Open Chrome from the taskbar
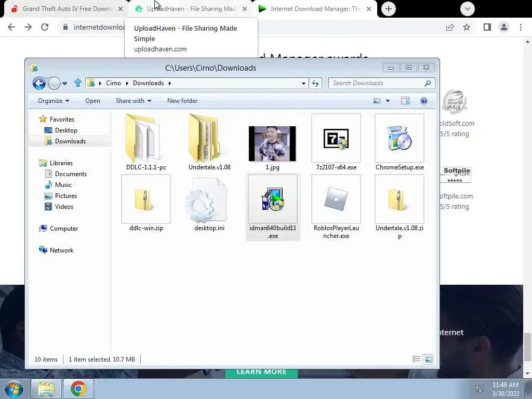 pyautogui.click(x=78, y=389)
